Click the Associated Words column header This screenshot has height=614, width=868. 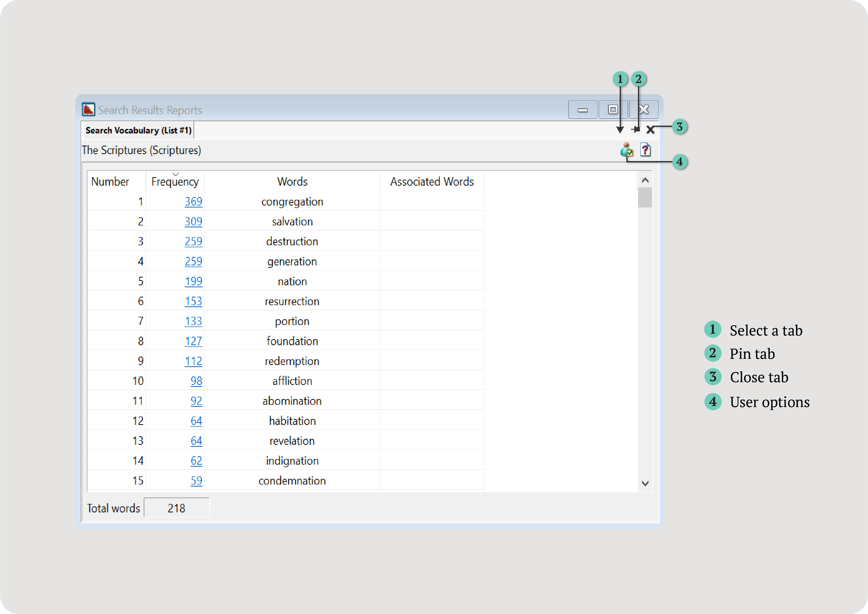click(x=432, y=182)
